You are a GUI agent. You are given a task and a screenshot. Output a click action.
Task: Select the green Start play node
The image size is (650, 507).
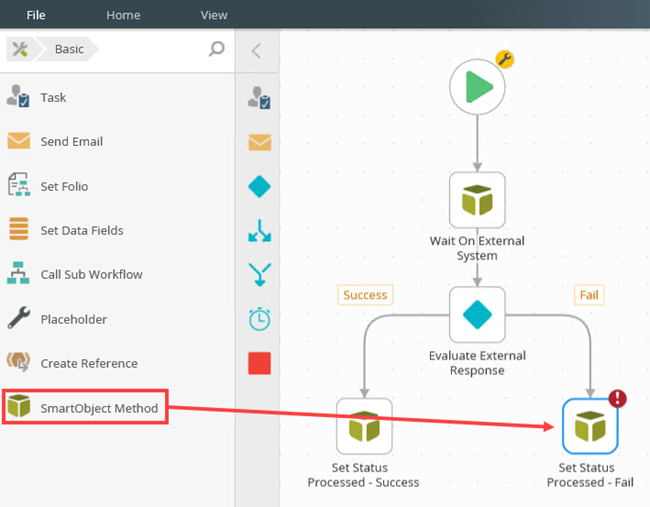click(x=477, y=87)
